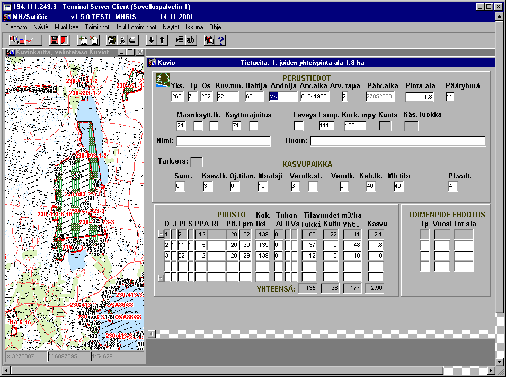Click the 'ab' text toolbar icon
This screenshot has height=377, width=506.
coord(190,40)
